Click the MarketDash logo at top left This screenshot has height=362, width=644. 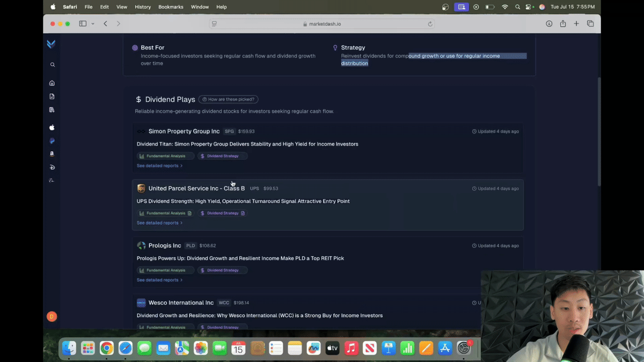click(52, 44)
